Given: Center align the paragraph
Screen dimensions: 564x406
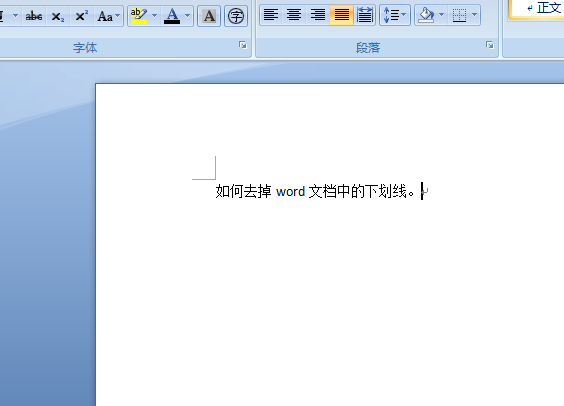Looking at the screenshot, I should point(294,15).
